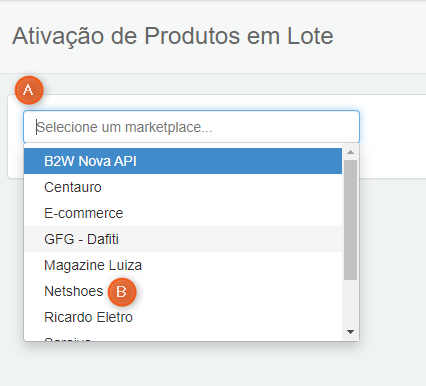
Task: Click the orange A annotation marker
Action: tap(29, 90)
